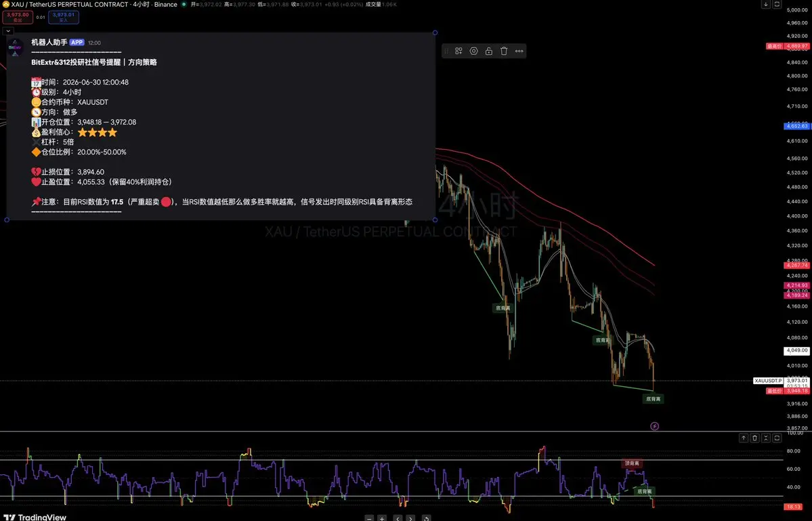Maximize the RSI pane icon
The width and height of the screenshot is (812, 521).
(x=777, y=438)
